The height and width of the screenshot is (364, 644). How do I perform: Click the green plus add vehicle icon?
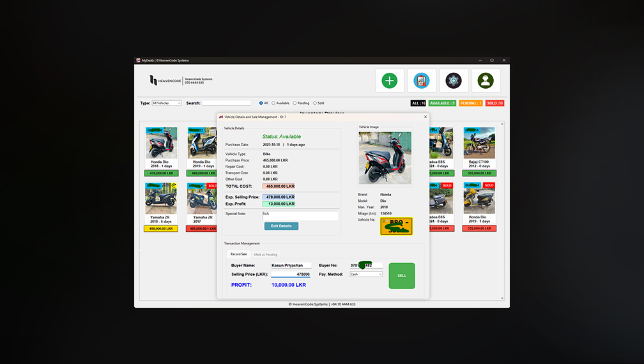390,80
